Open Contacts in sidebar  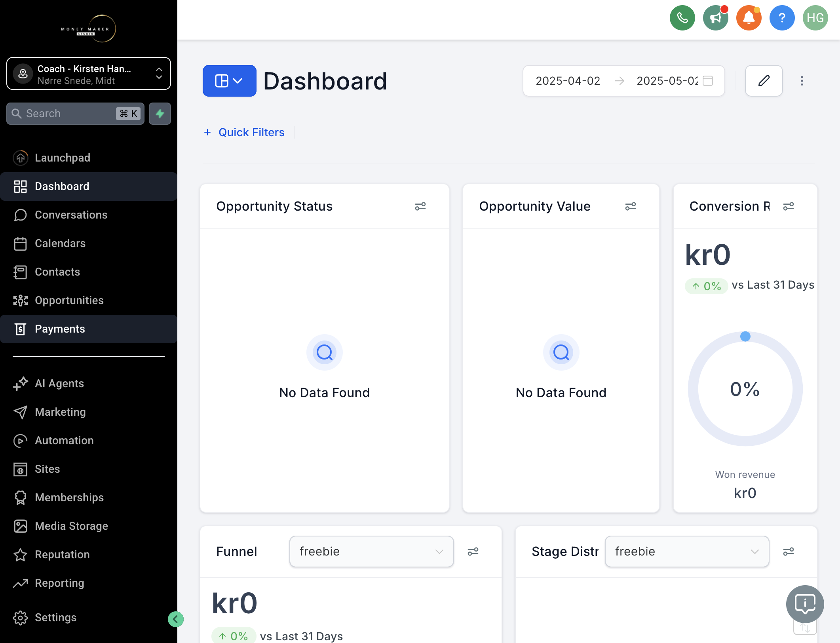tap(89, 272)
